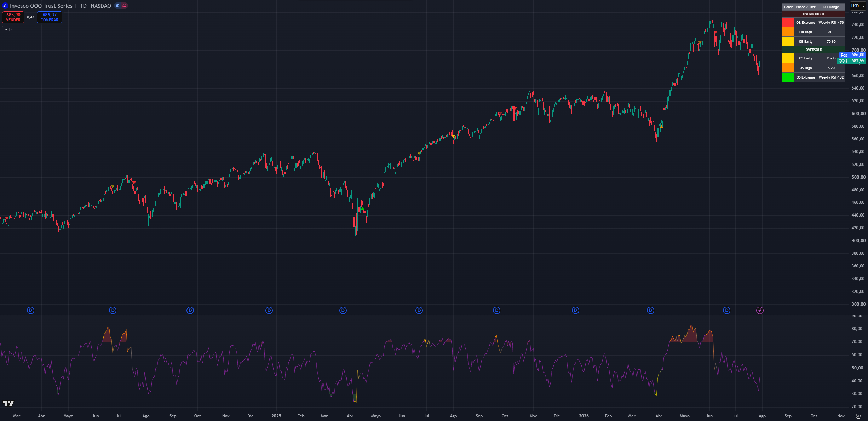The width and height of the screenshot is (868, 421).
Task: Click the 2026 label on the time axis
Action: [x=584, y=416]
